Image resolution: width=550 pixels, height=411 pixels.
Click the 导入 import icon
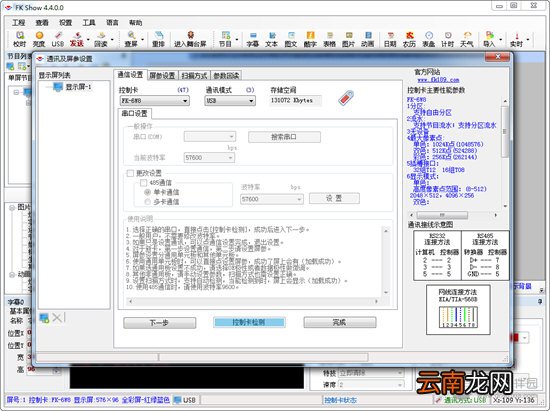[489, 39]
